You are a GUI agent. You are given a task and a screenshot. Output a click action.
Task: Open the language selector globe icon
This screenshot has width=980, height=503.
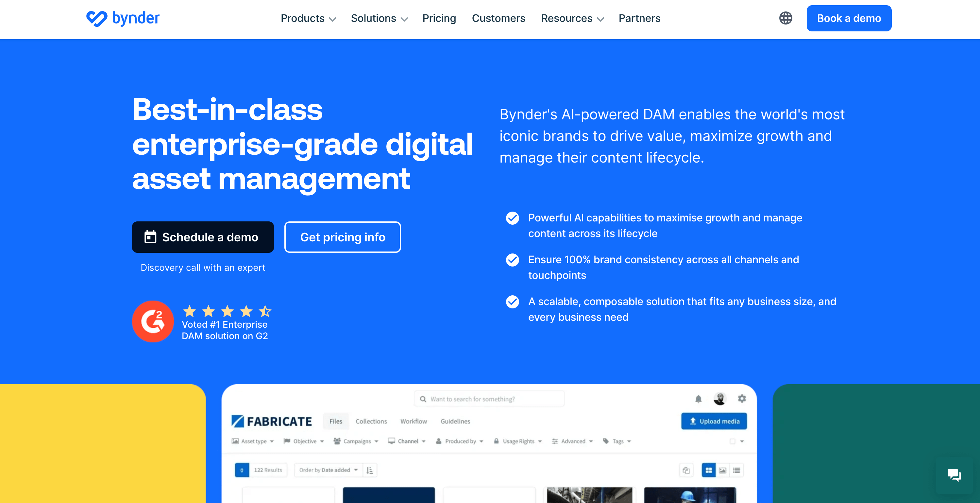[x=786, y=18]
